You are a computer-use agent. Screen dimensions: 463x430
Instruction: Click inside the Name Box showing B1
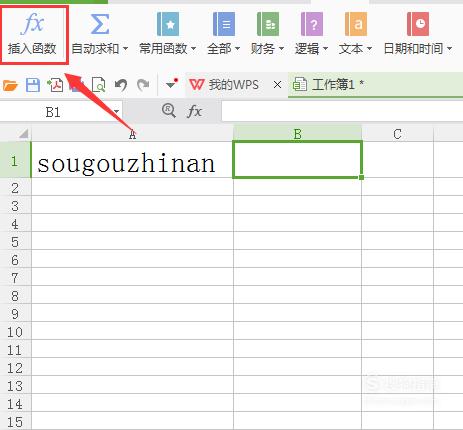(x=53, y=112)
